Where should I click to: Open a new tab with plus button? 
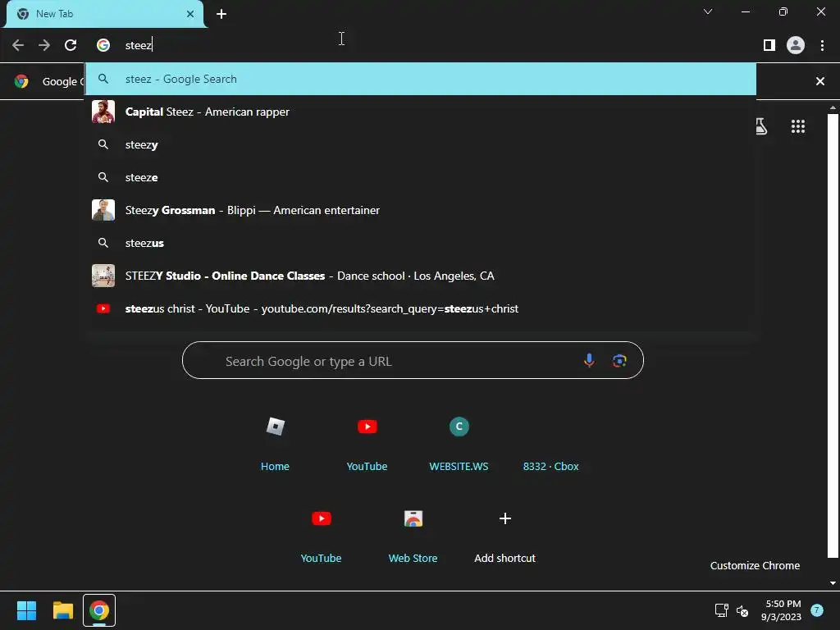(221, 14)
